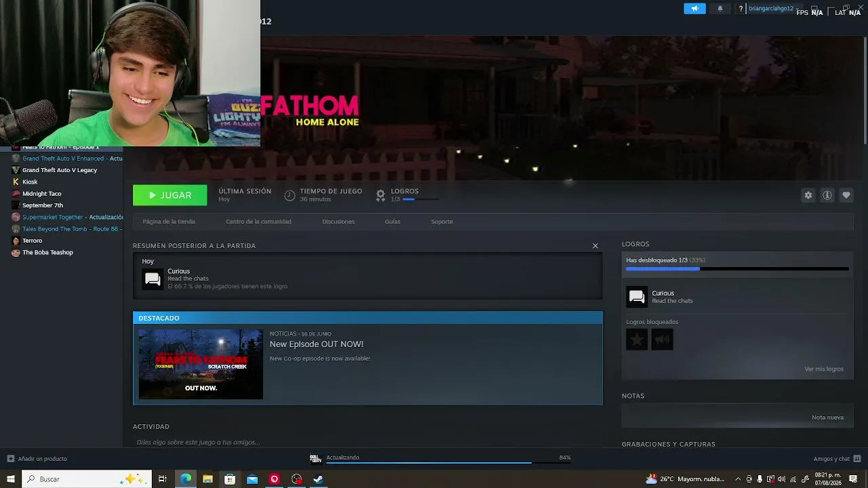This screenshot has width=868, height=488.
Task: Open the Soporte tab
Action: click(x=442, y=222)
